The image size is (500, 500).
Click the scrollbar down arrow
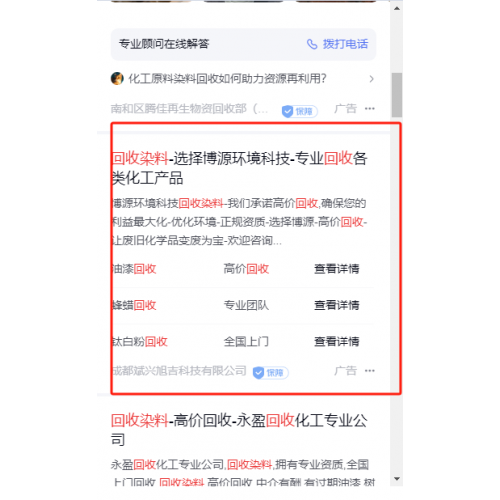coord(397,479)
